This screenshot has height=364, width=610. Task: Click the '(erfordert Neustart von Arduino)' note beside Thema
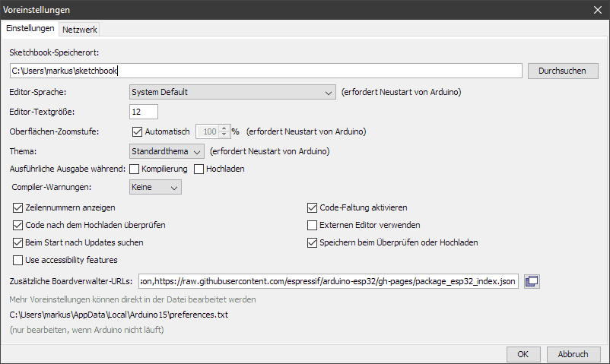pos(269,151)
